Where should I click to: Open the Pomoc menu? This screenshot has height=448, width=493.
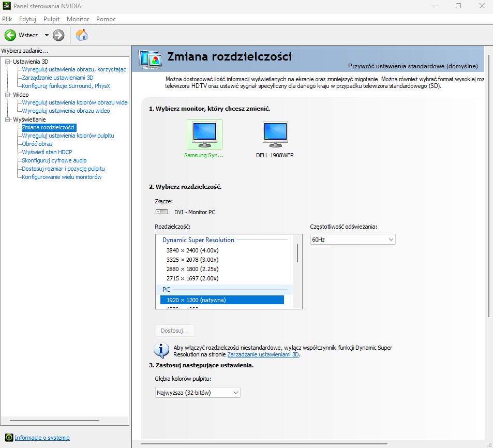(x=106, y=19)
